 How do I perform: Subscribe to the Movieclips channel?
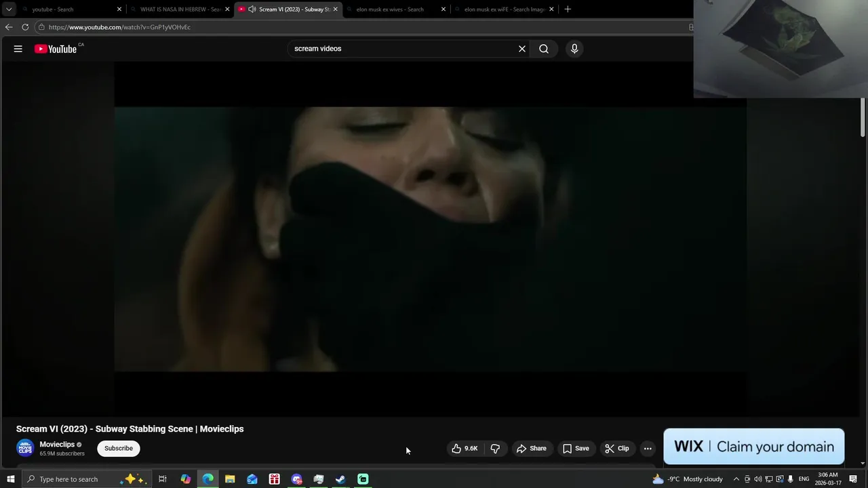tap(119, 448)
